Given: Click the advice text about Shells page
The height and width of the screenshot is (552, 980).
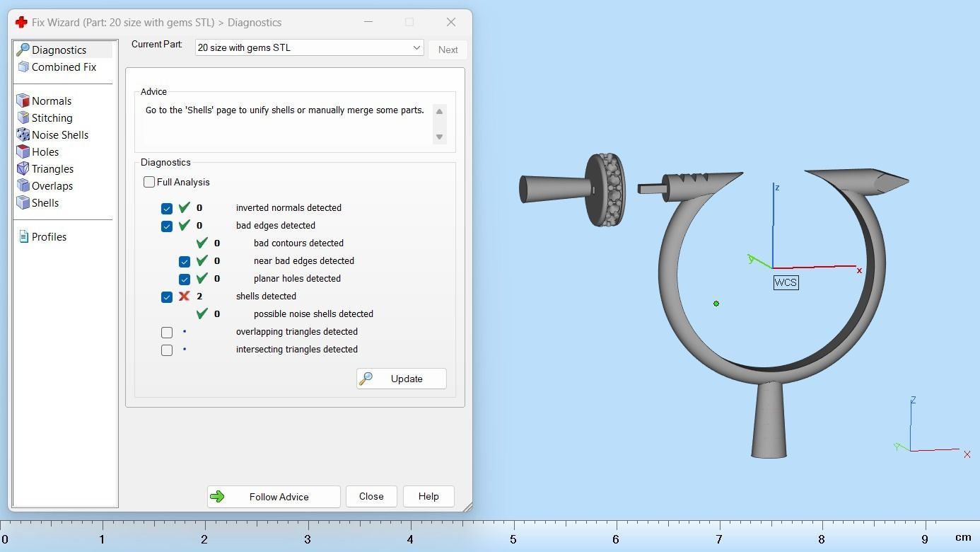Looking at the screenshot, I should [x=285, y=110].
